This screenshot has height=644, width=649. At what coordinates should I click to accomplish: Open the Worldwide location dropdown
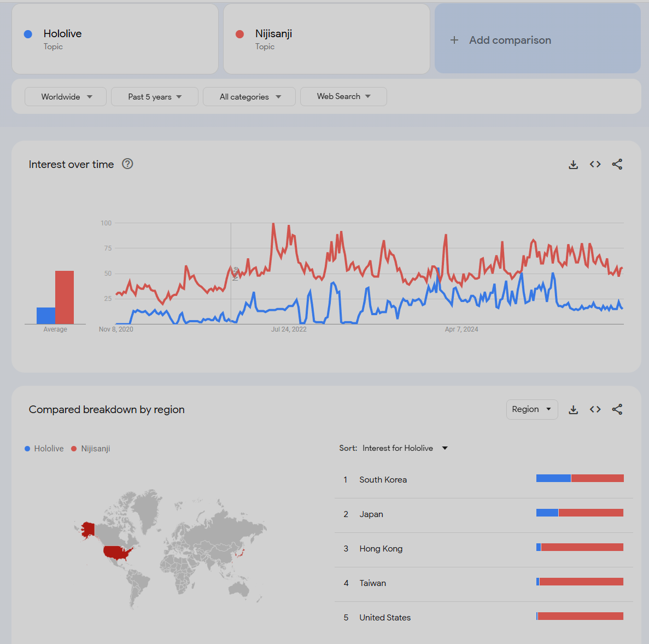(66, 97)
